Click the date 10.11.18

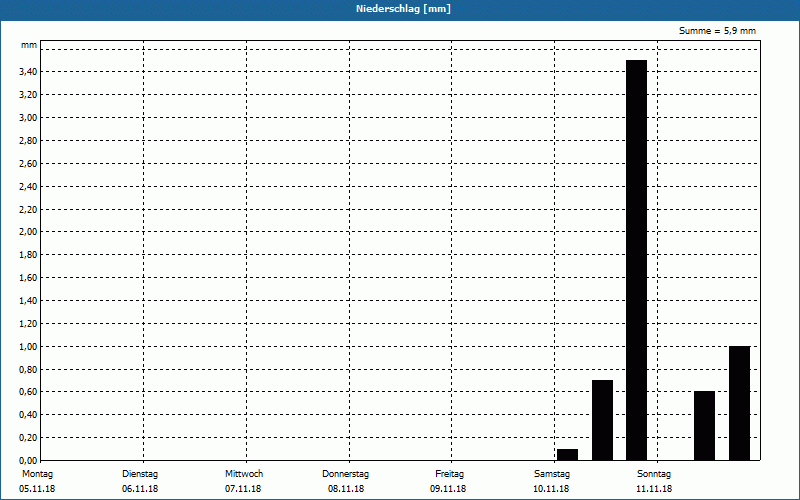pyautogui.click(x=551, y=489)
